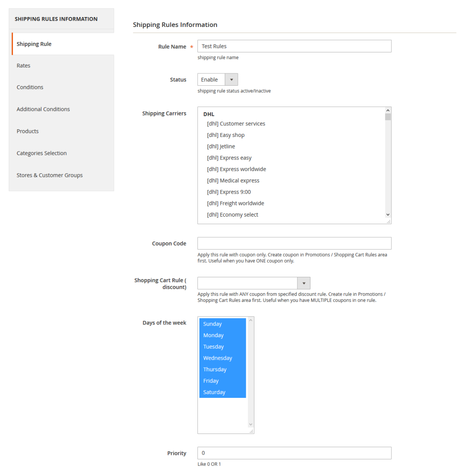Expand the Shopping Cart Rule dropdown
Image resolution: width=467 pixels, height=476 pixels.
coord(254,283)
